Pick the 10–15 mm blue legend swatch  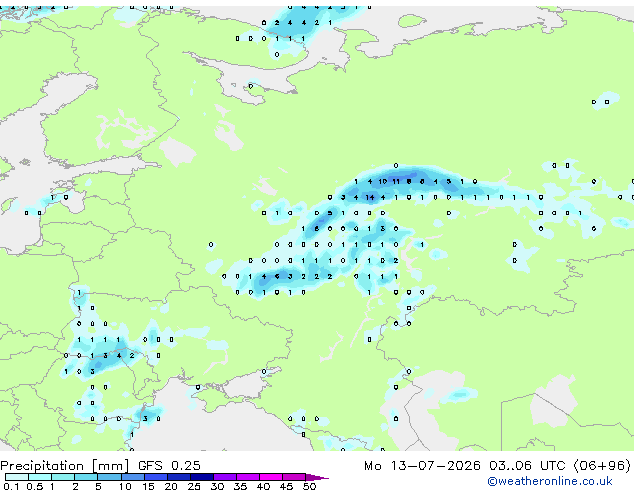(133, 477)
